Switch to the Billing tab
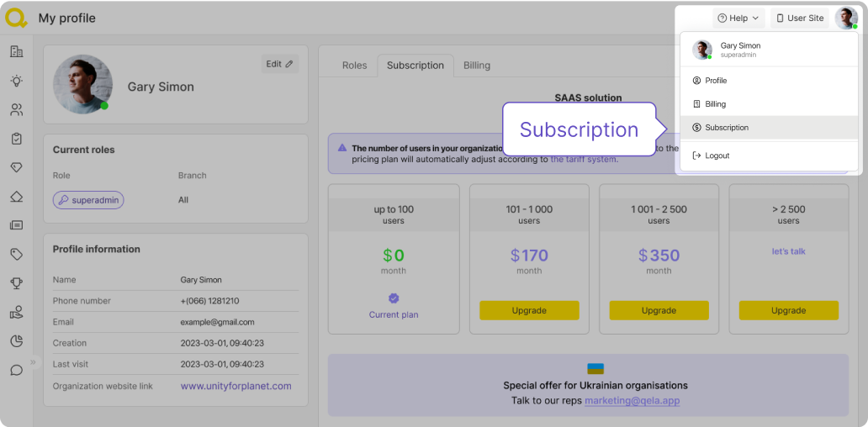Screen dimensions: 868x427 [477, 66]
